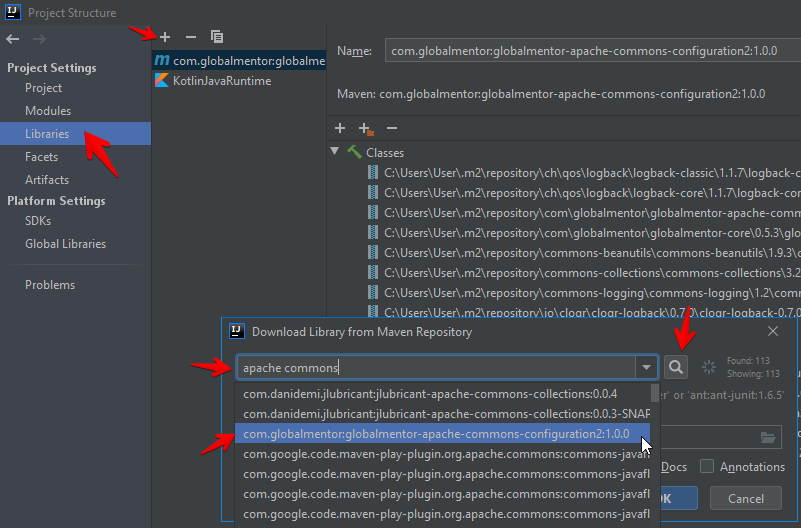The height and width of the screenshot is (528, 801).
Task: Click the folder browse icon in download dialog
Action: click(x=768, y=437)
